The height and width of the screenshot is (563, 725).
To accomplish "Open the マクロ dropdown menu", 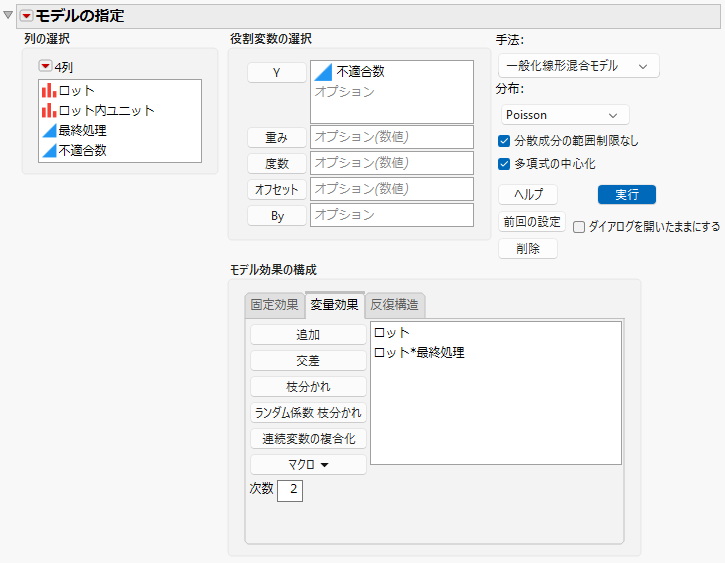I will 308,465.
